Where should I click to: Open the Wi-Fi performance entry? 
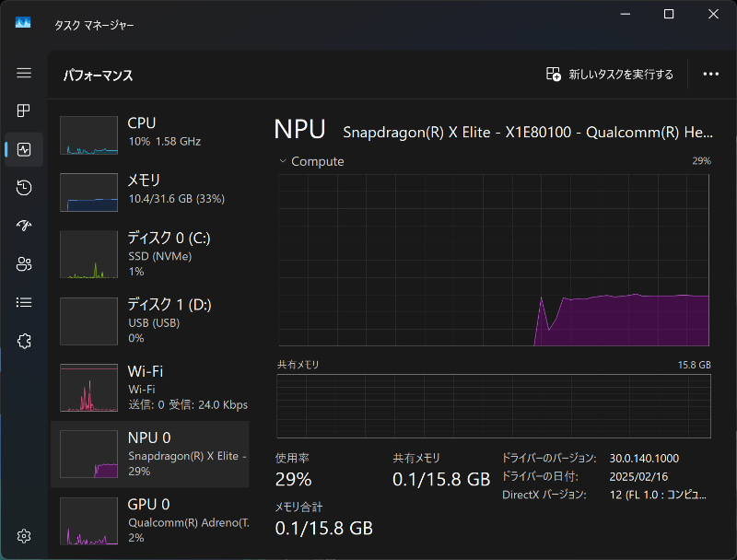(x=150, y=387)
